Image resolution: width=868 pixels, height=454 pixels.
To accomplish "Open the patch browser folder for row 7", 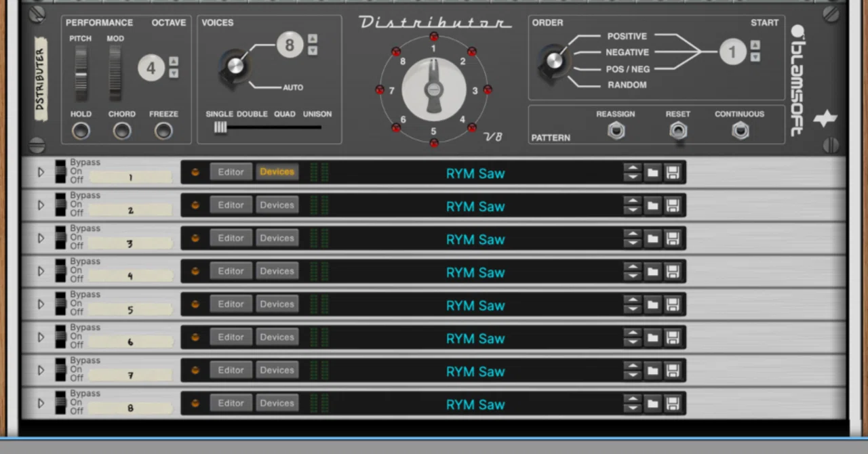I will pyautogui.click(x=652, y=371).
